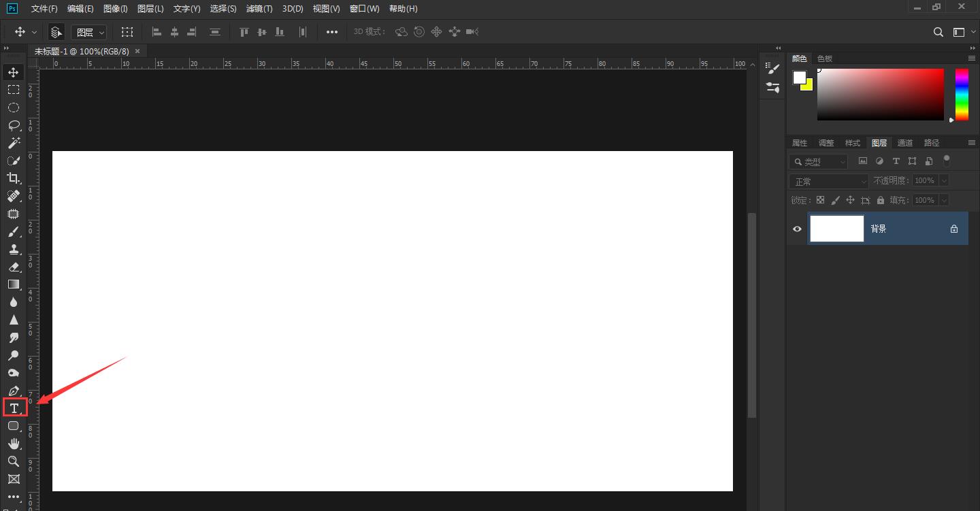Open the 正常 blend mode dropdown
Screen dimensions: 980x511
pos(829,181)
